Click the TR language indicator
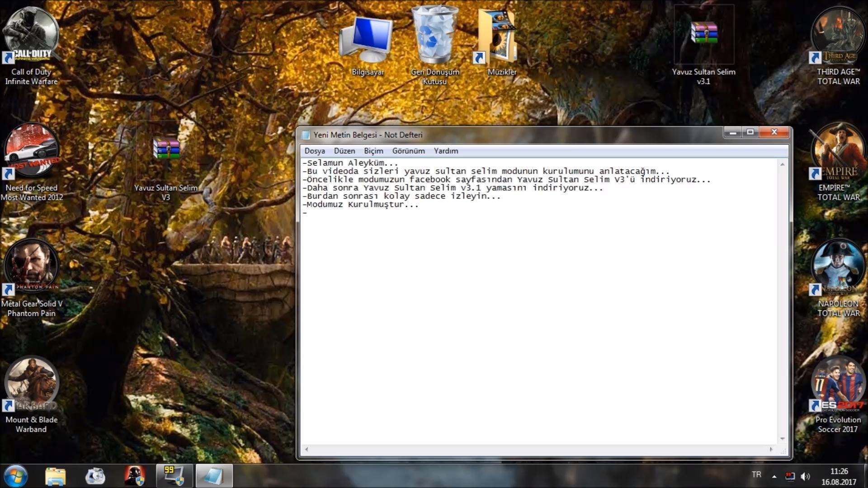 click(756, 474)
